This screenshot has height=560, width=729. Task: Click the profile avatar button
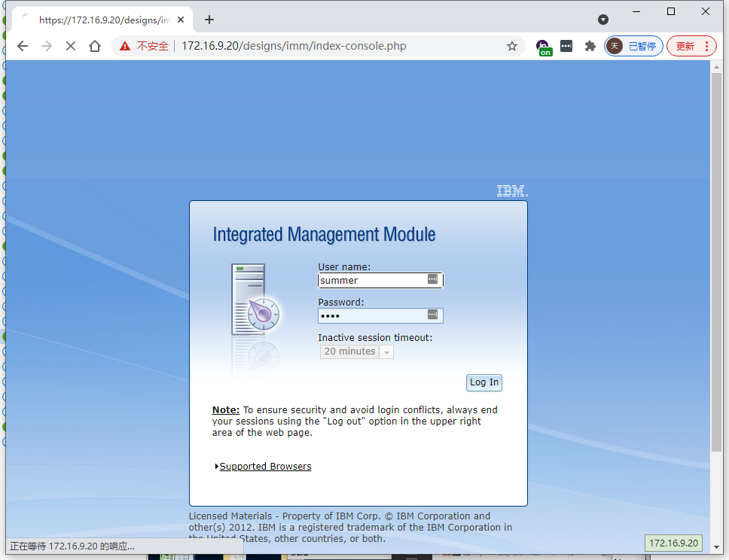[x=633, y=46]
